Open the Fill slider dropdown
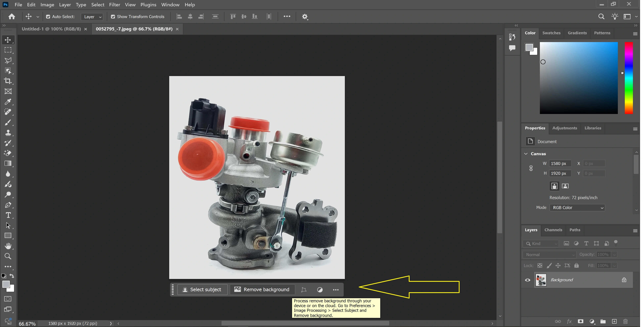644x327 pixels. click(615, 266)
